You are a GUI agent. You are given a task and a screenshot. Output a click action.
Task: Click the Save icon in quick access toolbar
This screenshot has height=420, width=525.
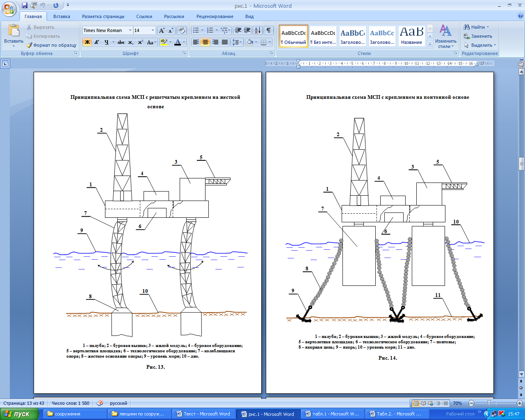click(25, 6)
